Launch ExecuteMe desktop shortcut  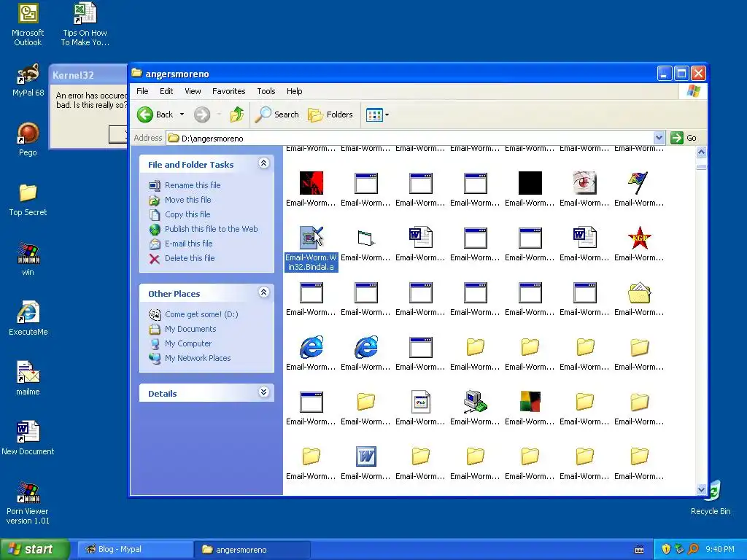[x=28, y=319]
